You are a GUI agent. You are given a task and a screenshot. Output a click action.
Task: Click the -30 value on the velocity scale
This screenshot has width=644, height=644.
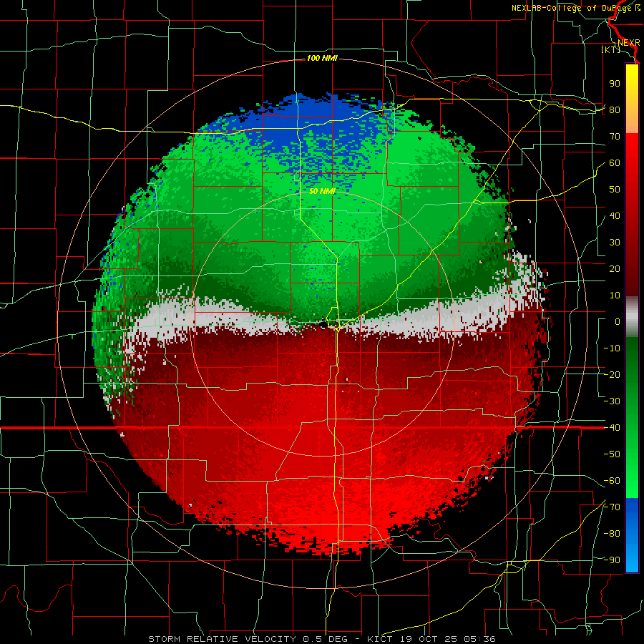612,401
